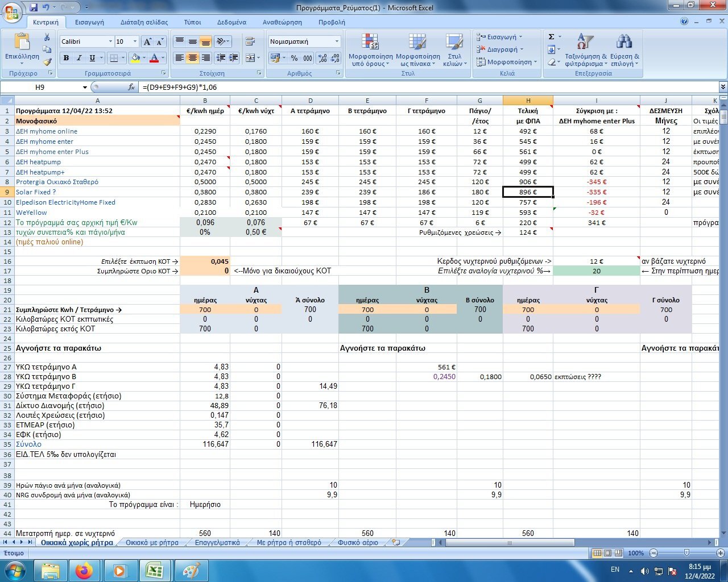Align text to middle of cell
728x582 pixels.
click(193, 41)
